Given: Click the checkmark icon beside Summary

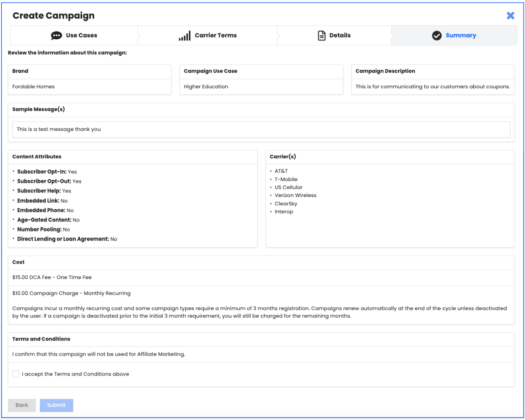Looking at the screenshot, I should coord(437,35).
